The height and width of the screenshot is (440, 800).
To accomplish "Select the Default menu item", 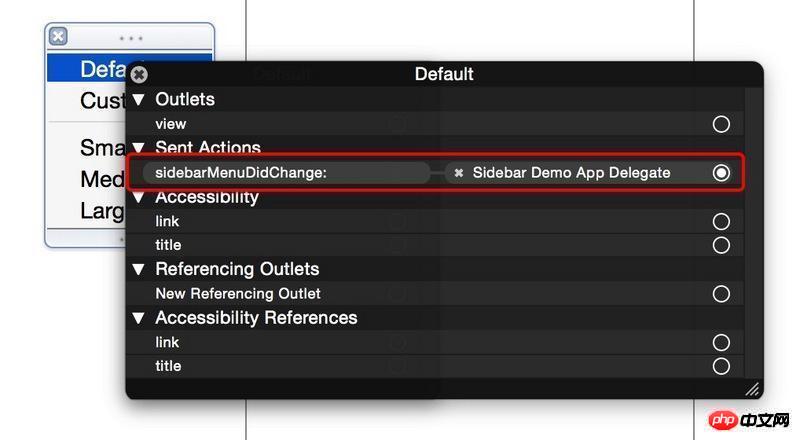I will click(x=86, y=69).
